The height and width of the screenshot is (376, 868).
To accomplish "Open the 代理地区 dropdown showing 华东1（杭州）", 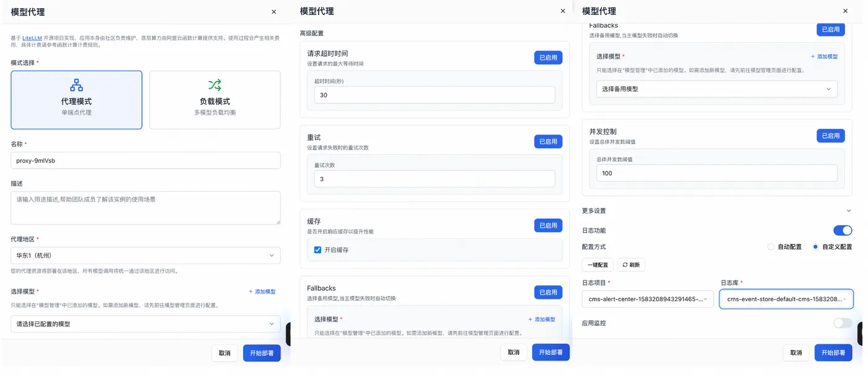I will [146, 256].
